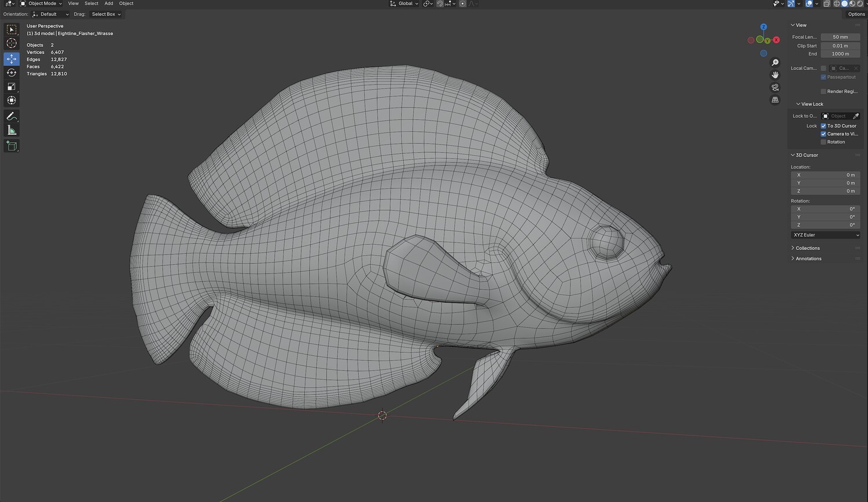Select wireframe viewport shading

click(x=837, y=3)
